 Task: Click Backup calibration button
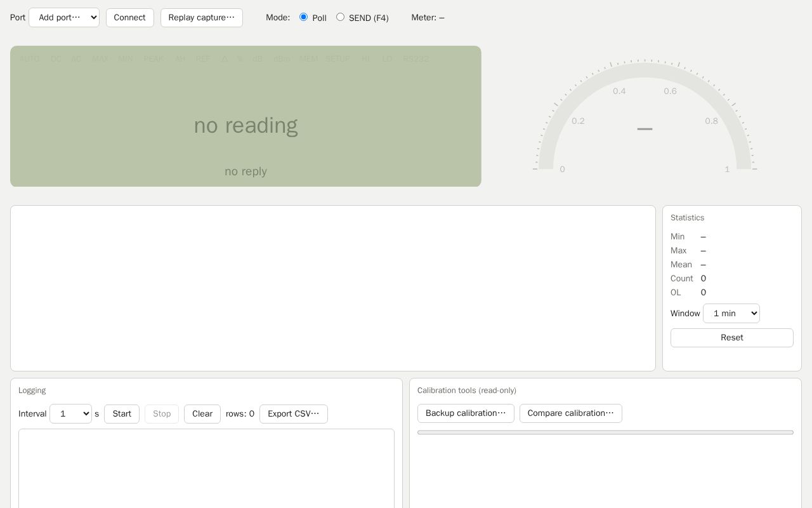466,413
